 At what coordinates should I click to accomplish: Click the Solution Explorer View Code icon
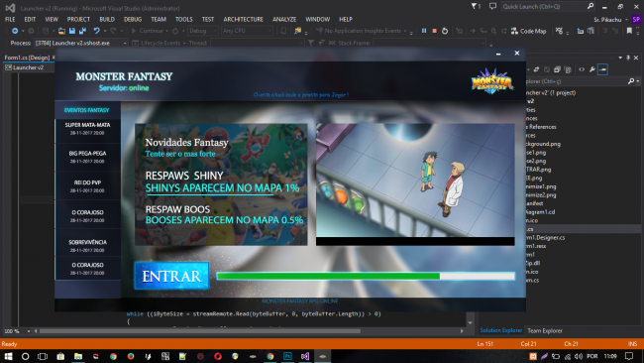click(x=582, y=69)
